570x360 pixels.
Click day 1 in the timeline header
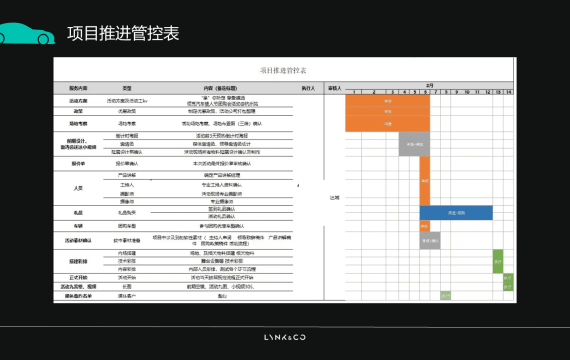pos(354,92)
